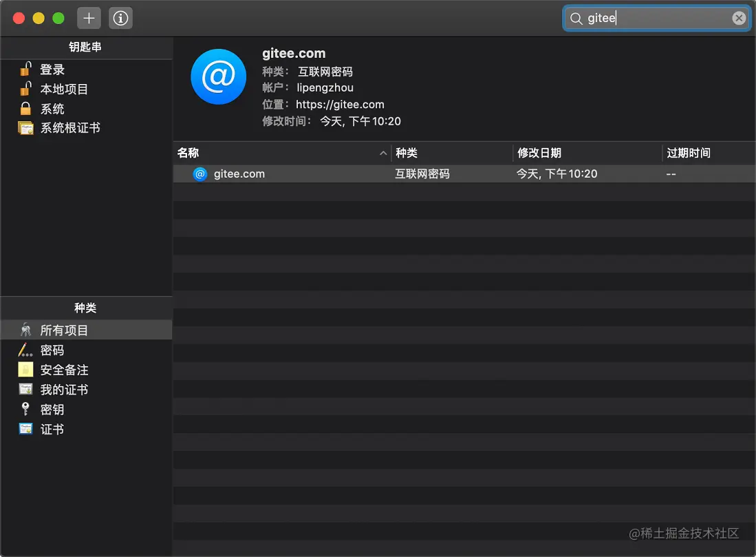
Task: Select the gitee.com row name
Action: click(x=239, y=174)
